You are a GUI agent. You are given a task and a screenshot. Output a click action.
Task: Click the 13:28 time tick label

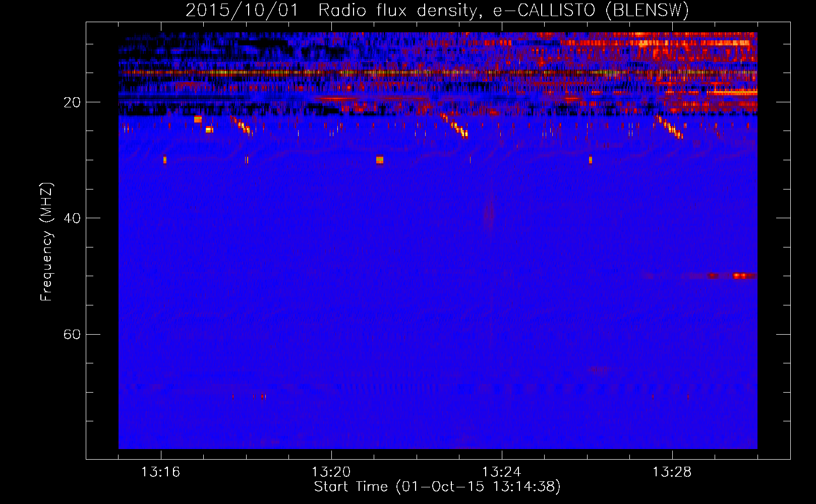[672, 472]
